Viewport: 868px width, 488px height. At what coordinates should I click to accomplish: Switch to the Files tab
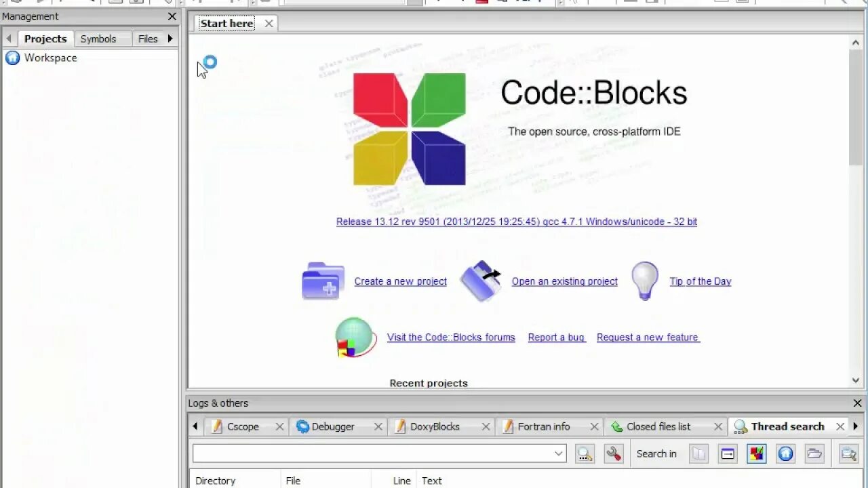coord(148,39)
